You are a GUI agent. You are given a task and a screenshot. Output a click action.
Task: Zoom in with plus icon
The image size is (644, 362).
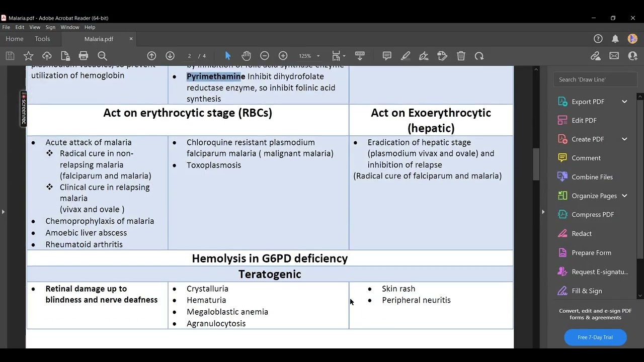tap(283, 56)
